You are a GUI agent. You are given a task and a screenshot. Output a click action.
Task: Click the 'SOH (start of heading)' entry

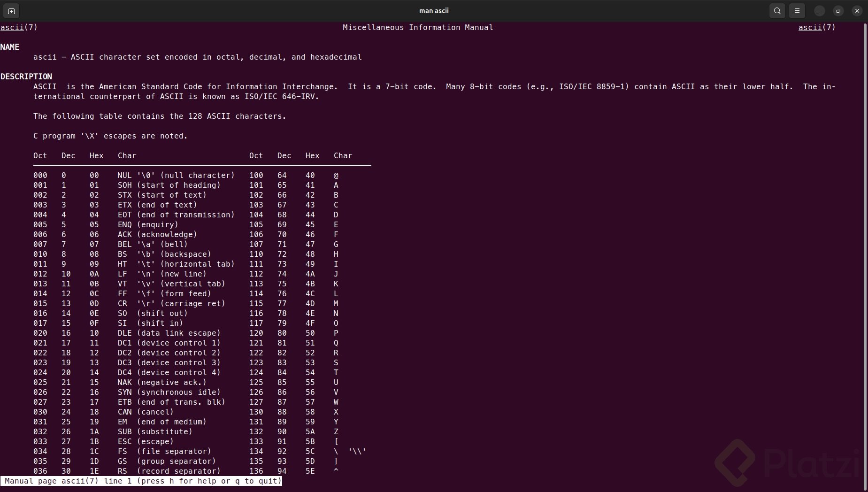[x=169, y=185]
